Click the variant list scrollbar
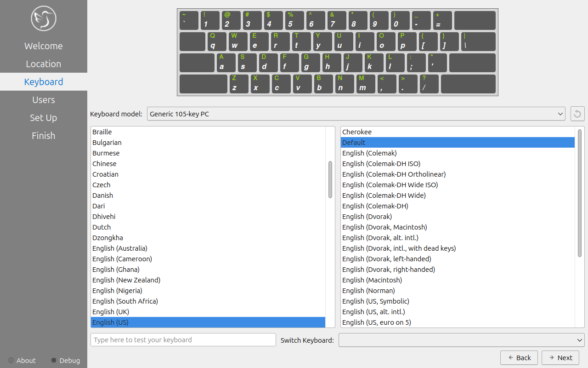588x368 pixels. (580, 193)
